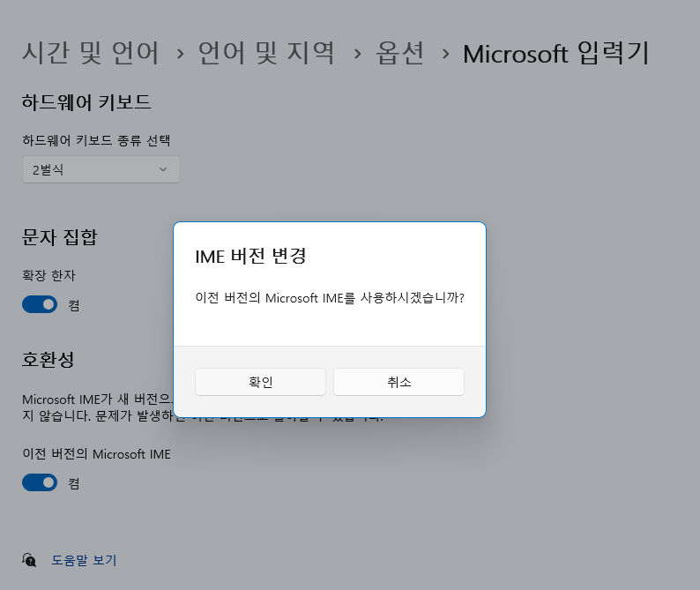Toggle the 확장 한자 switch

pos(40,304)
